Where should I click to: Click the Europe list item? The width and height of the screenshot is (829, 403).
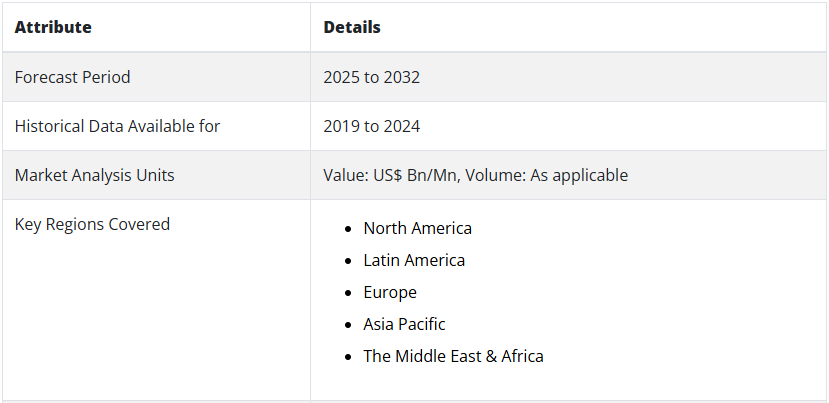pos(390,292)
